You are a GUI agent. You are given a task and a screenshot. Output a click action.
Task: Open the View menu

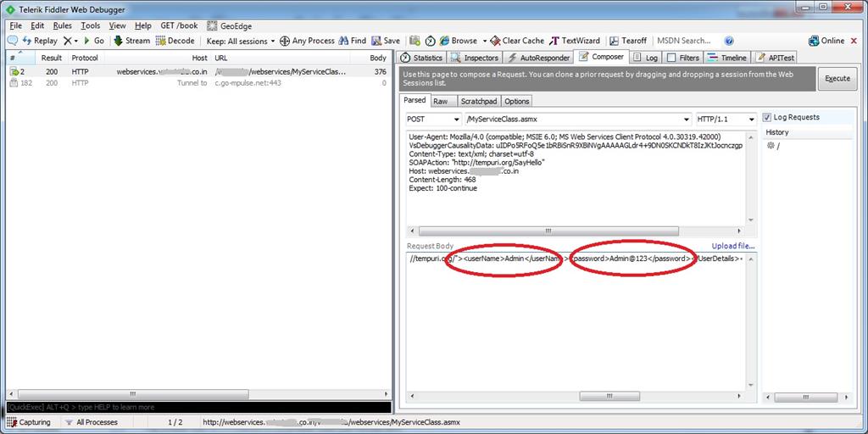(117, 26)
